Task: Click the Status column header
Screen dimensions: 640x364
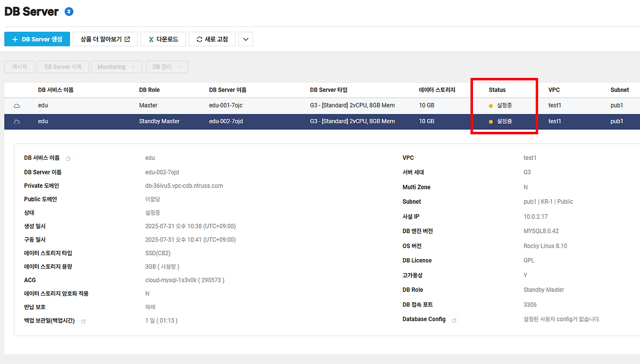Action: pos(497,90)
